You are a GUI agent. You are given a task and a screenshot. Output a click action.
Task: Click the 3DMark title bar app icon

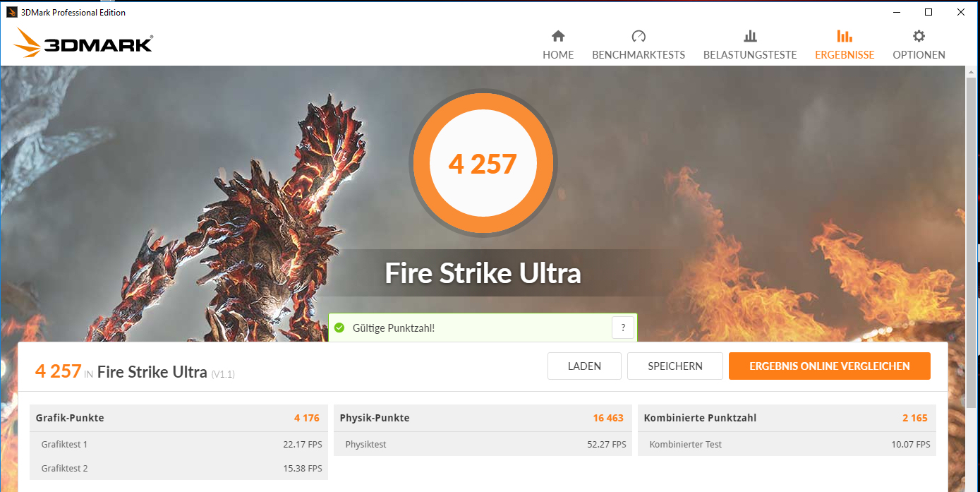pyautogui.click(x=13, y=12)
